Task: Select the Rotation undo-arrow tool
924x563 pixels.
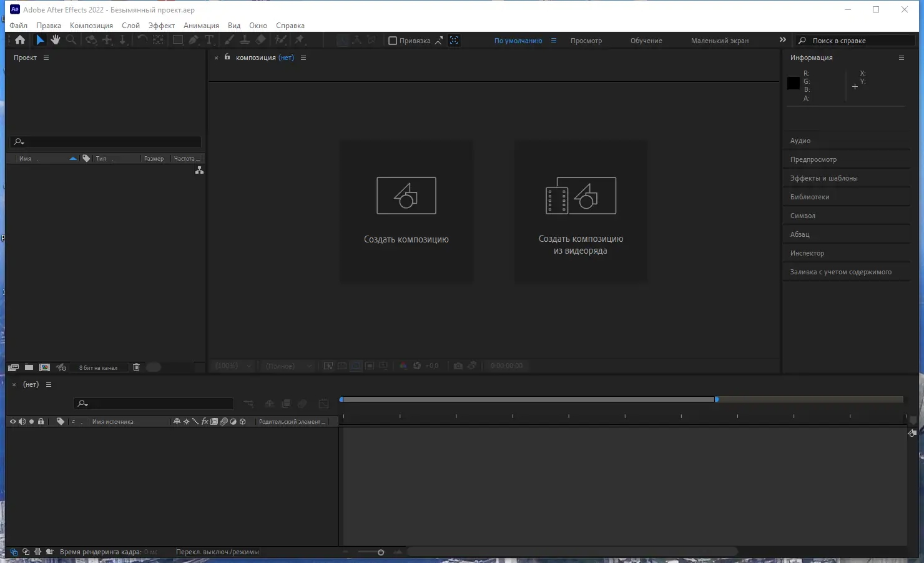Action: click(142, 40)
